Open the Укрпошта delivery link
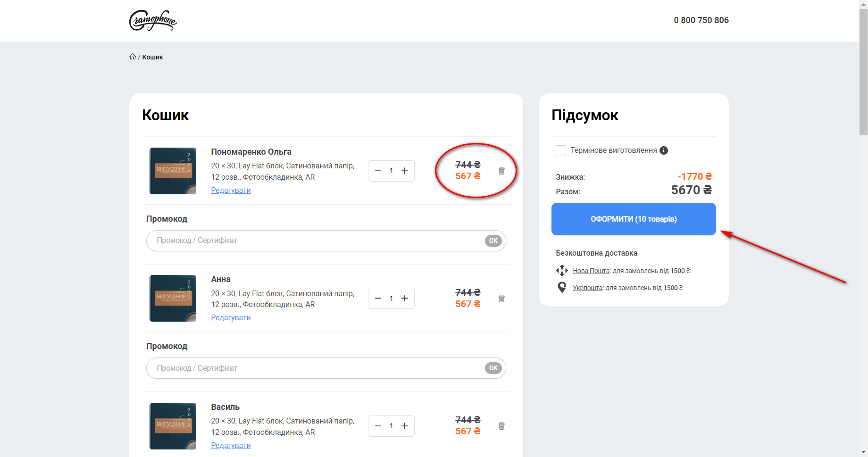This screenshot has height=457, width=868. tap(587, 288)
